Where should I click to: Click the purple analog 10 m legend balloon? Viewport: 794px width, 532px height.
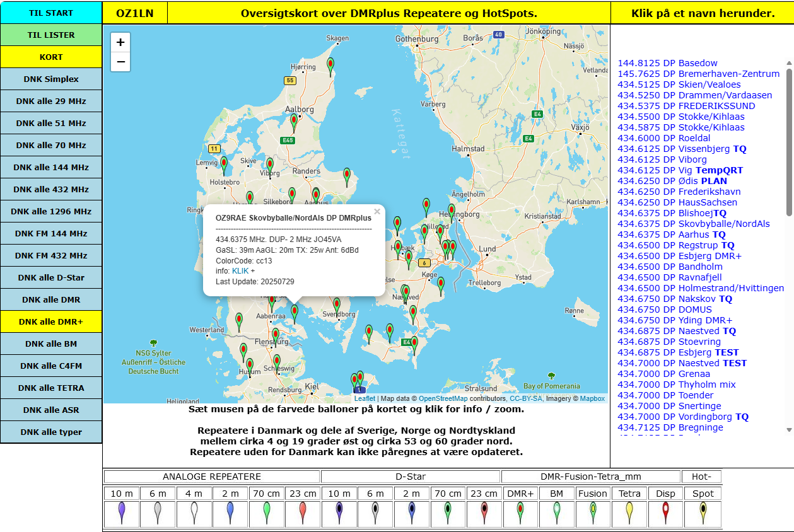[122, 513]
